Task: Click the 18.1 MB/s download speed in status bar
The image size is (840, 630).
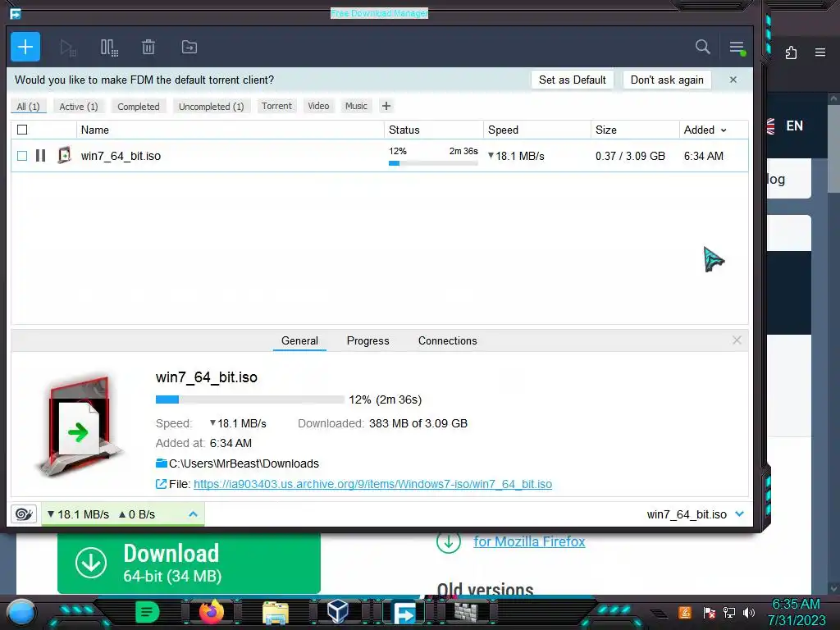Action: [78, 514]
